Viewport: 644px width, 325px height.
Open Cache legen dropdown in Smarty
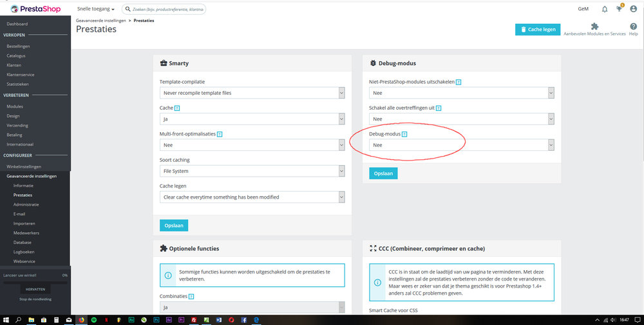click(x=252, y=197)
